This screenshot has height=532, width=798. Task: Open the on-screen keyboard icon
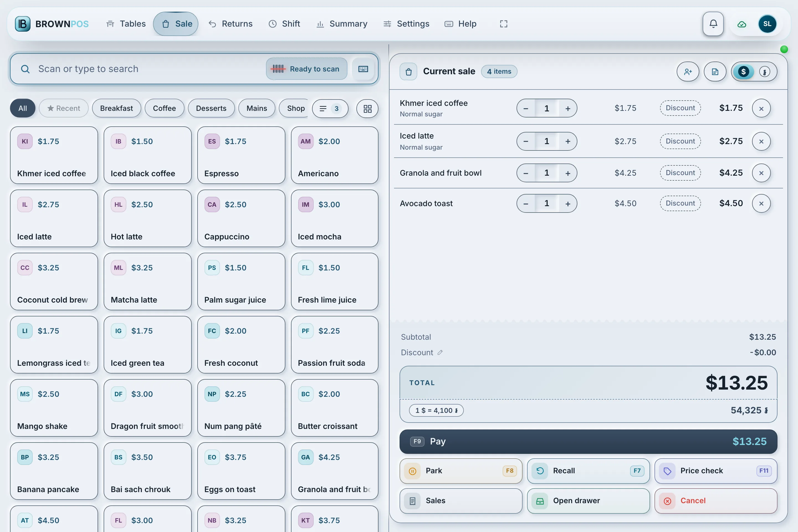click(363, 69)
